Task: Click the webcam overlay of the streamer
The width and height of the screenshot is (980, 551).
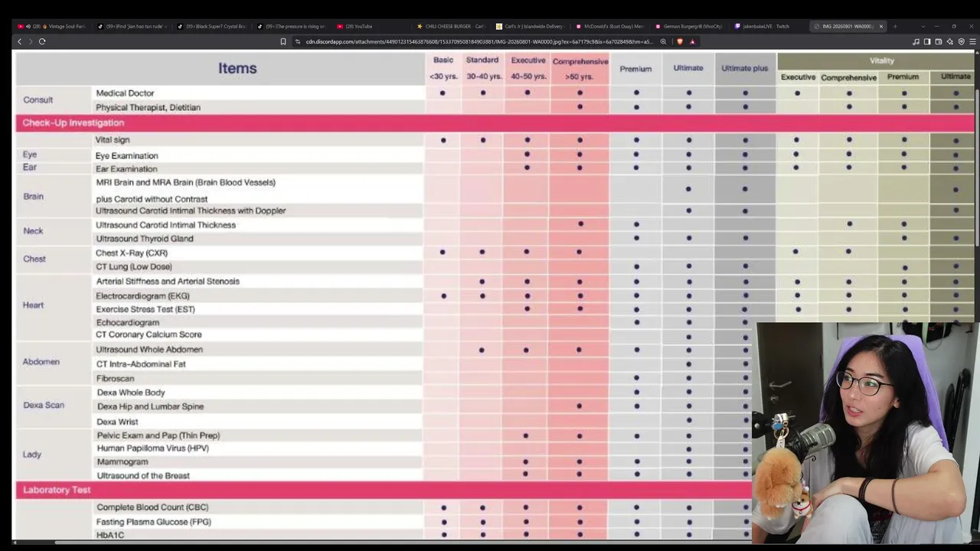Action: point(867,433)
